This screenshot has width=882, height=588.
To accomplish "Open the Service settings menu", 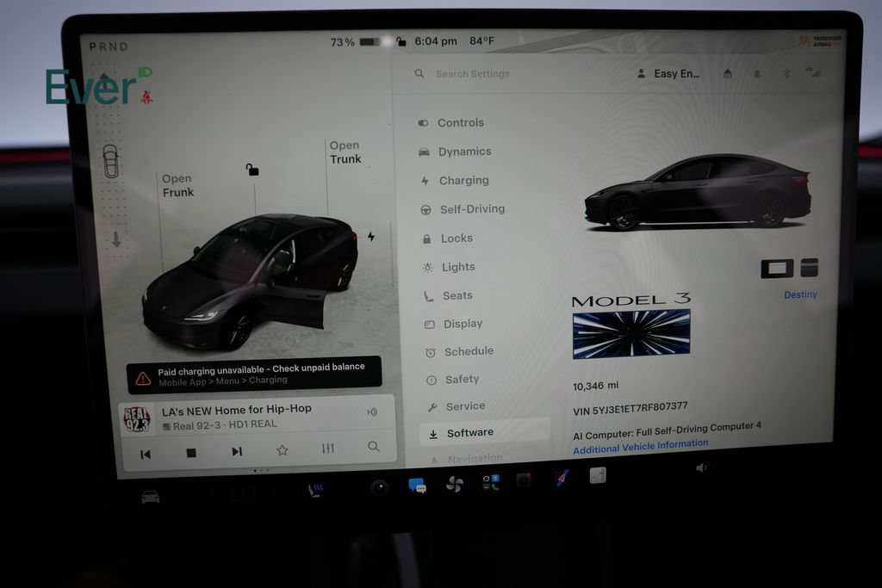I will [457, 405].
